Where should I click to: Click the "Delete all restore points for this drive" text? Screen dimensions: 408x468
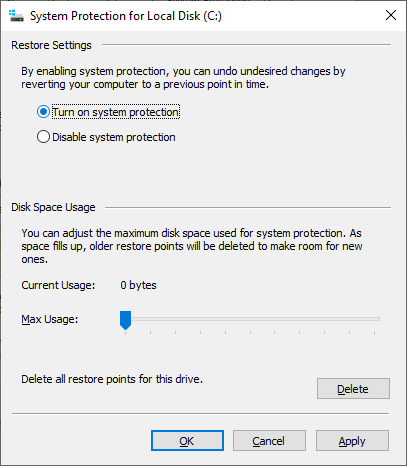pyautogui.click(x=112, y=379)
